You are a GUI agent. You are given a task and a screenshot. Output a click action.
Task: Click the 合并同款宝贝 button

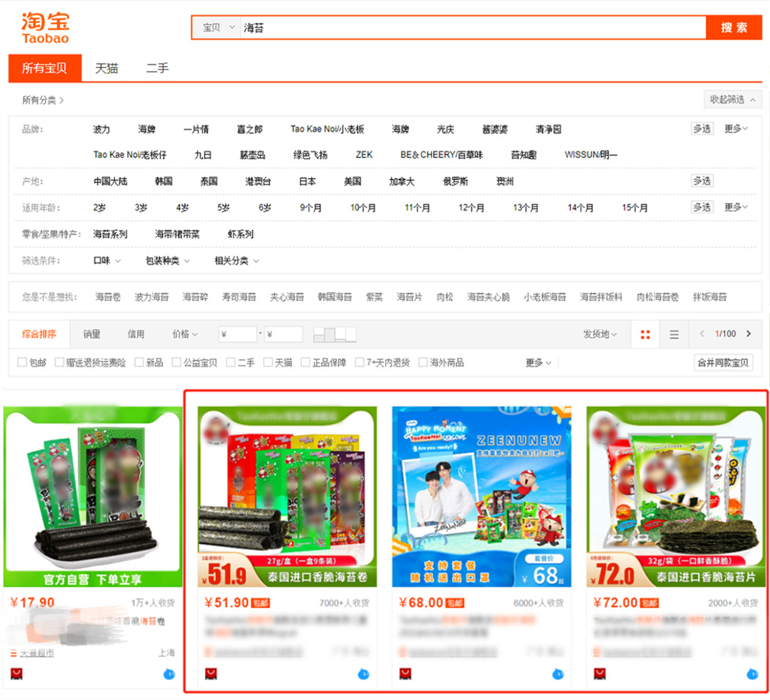[724, 363]
